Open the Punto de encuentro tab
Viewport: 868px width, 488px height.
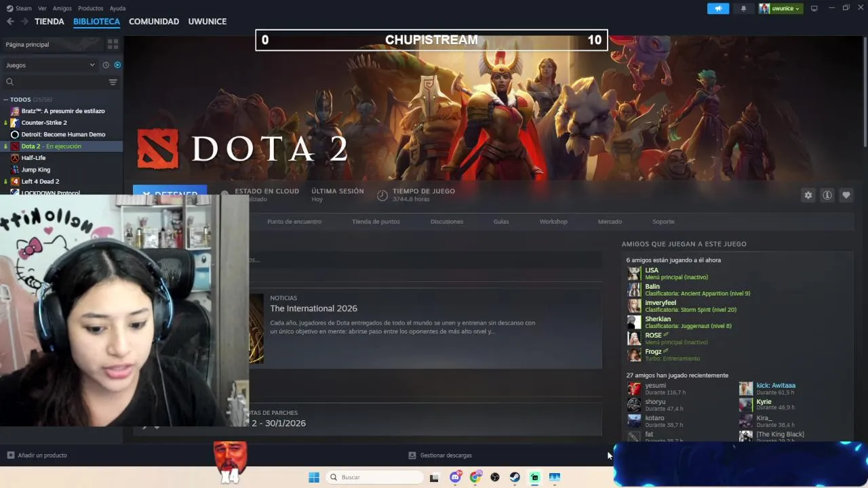click(294, 222)
